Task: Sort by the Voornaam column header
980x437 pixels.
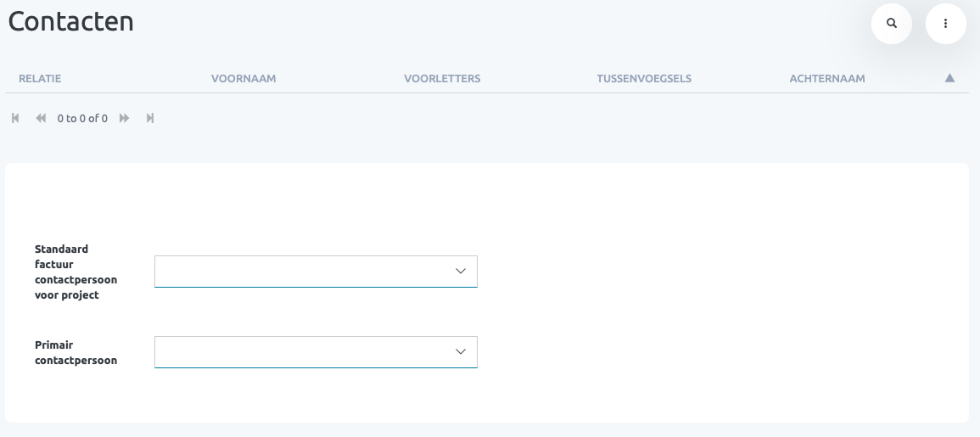Action: pos(244,79)
